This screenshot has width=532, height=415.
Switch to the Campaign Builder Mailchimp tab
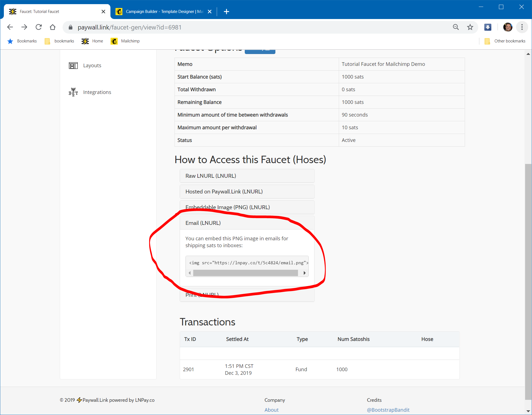pyautogui.click(x=164, y=12)
